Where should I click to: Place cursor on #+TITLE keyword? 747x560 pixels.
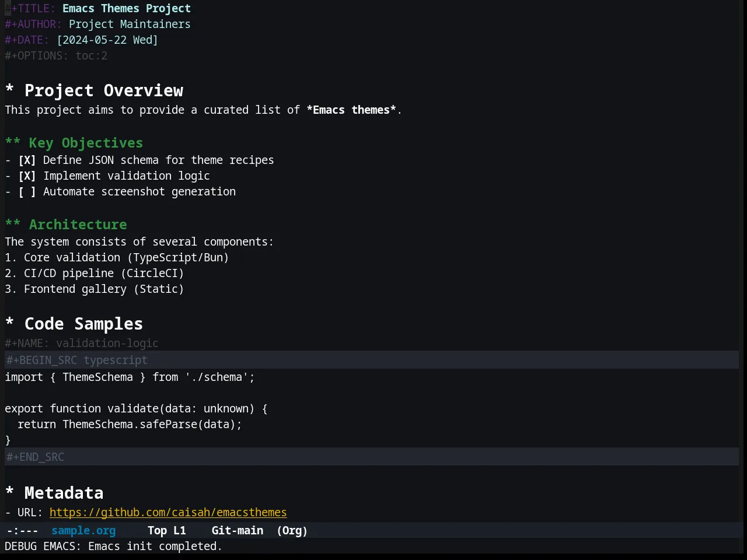coord(30,8)
